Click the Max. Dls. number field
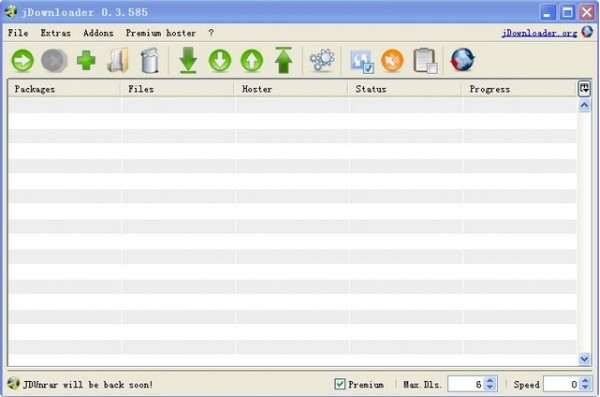The height and width of the screenshot is (397, 600). [x=466, y=384]
